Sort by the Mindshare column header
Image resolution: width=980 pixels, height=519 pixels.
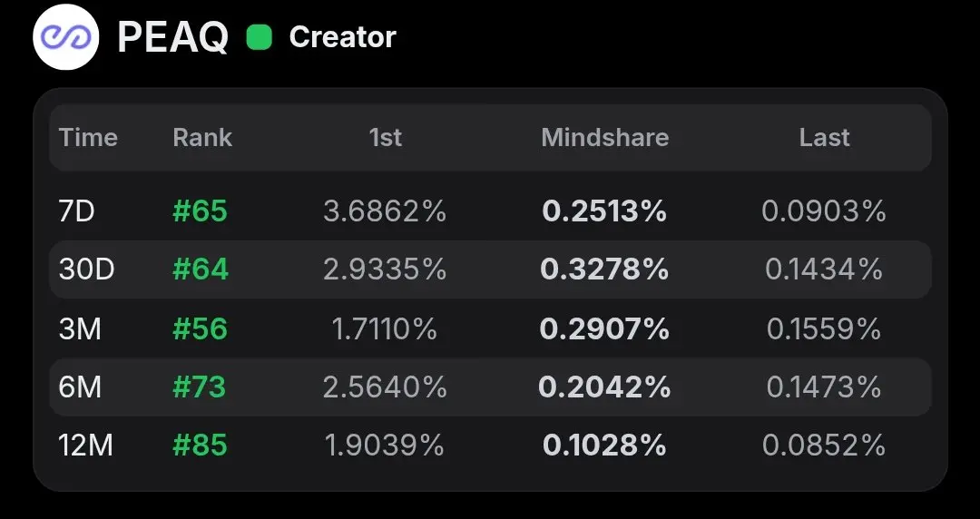click(605, 138)
